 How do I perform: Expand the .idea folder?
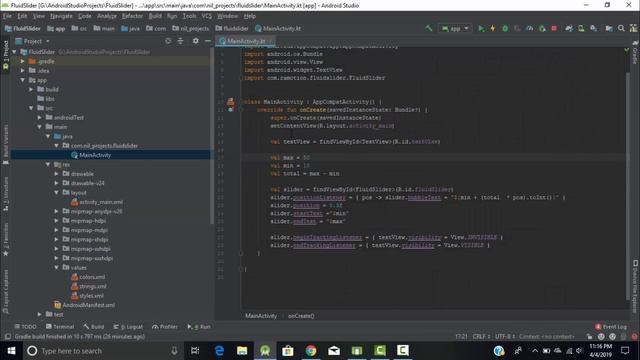22,71
